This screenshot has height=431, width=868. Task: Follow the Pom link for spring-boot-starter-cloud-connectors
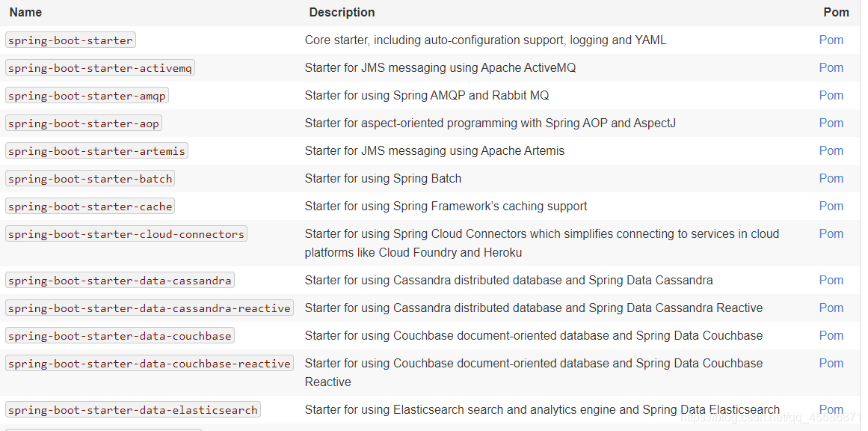point(831,234)
